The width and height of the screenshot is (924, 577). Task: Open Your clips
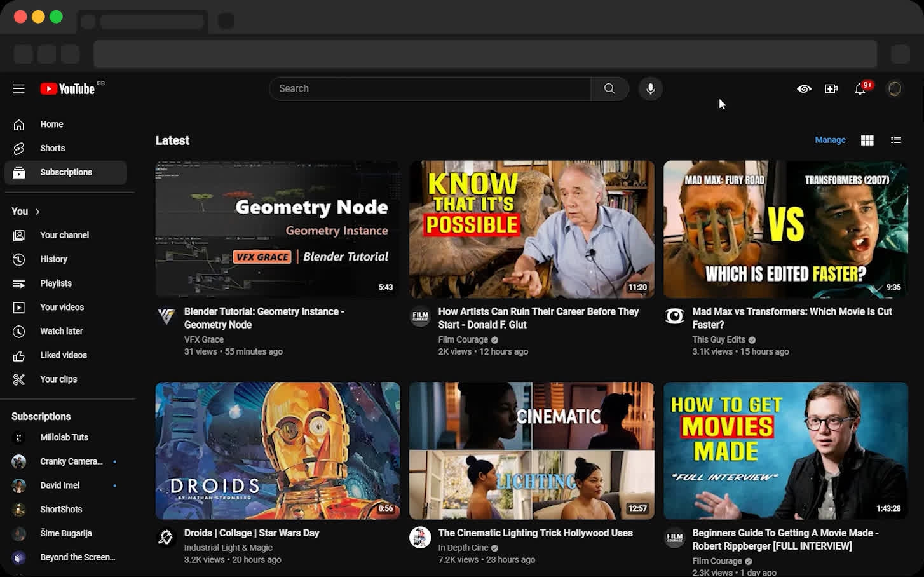click(66, 379)
